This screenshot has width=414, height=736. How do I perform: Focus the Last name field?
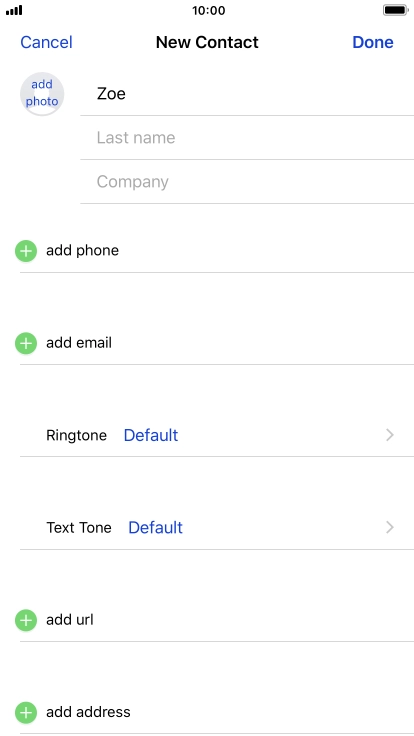pos(247,138)
